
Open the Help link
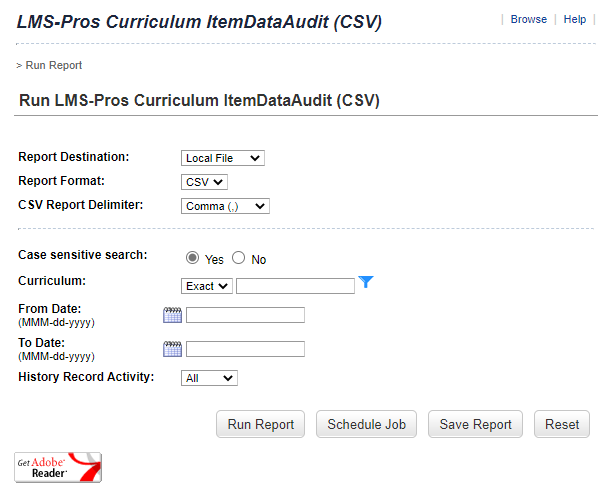tap(575, 19)
